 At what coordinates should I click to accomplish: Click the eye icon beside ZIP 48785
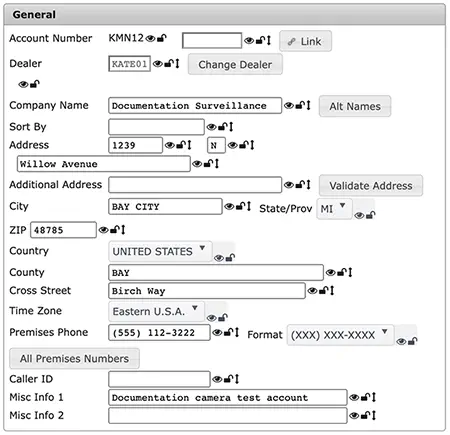(x=104, y=230)
